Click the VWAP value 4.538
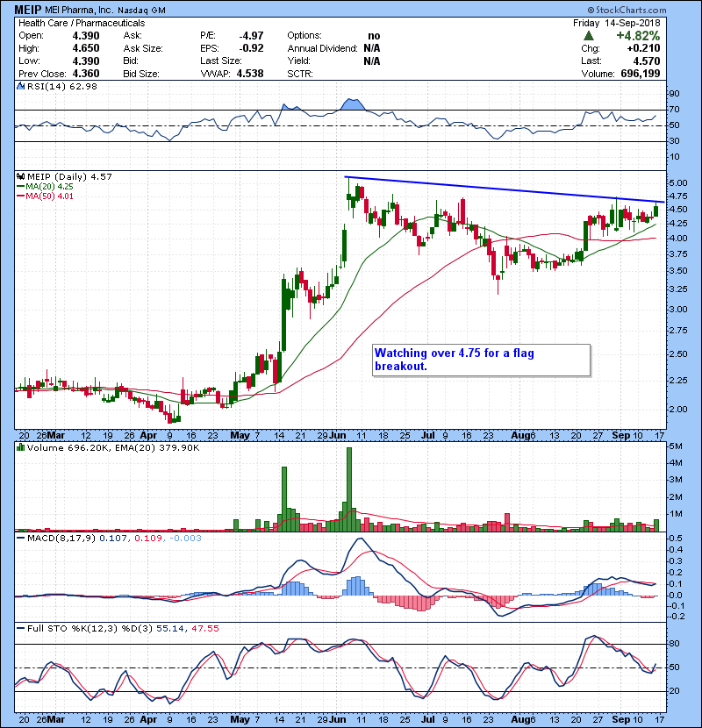702x728 pixels. click(x=250, y=73)
